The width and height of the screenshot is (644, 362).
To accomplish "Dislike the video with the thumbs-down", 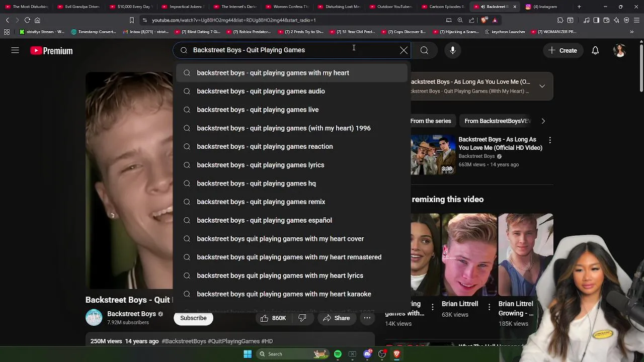I will pyautogui.click(x=302, y=318).
